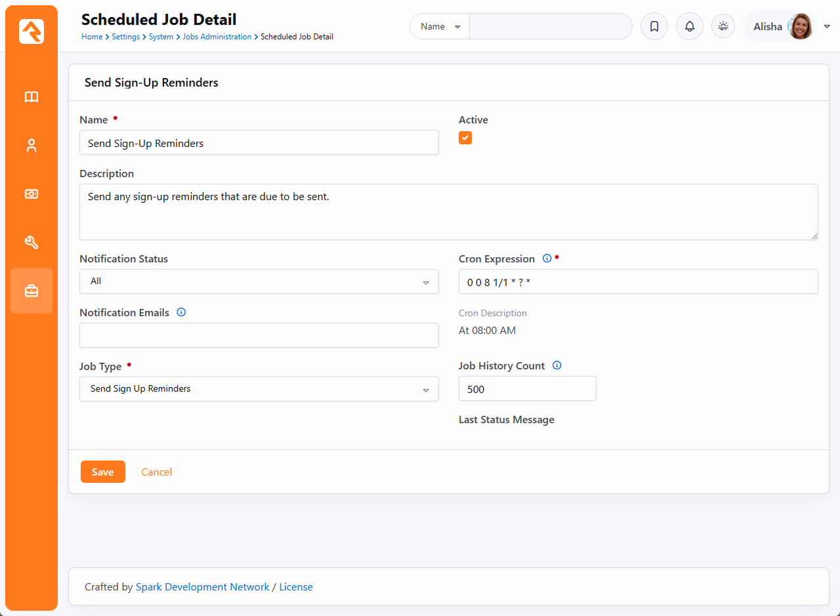This screenshot has width=840, height=616.
Task: Open the Admin briefcase icon in sidebar
Action: pyautogui.click(x=31, y=291)
